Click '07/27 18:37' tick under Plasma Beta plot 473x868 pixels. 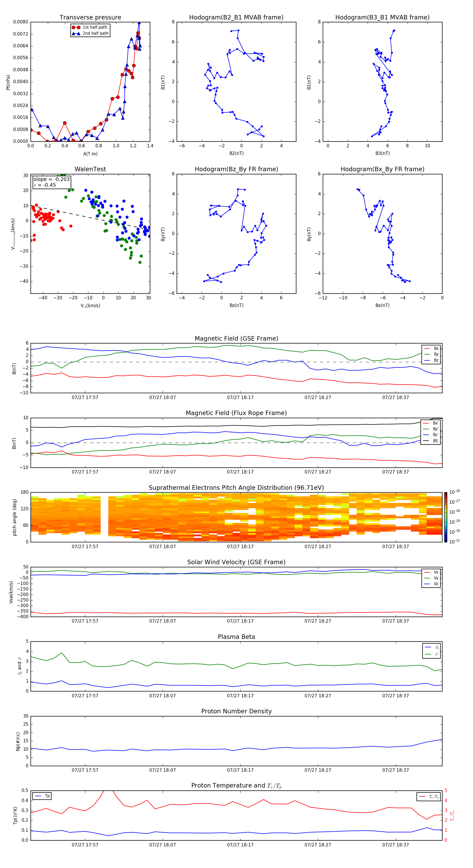click(x=395, y=696)
